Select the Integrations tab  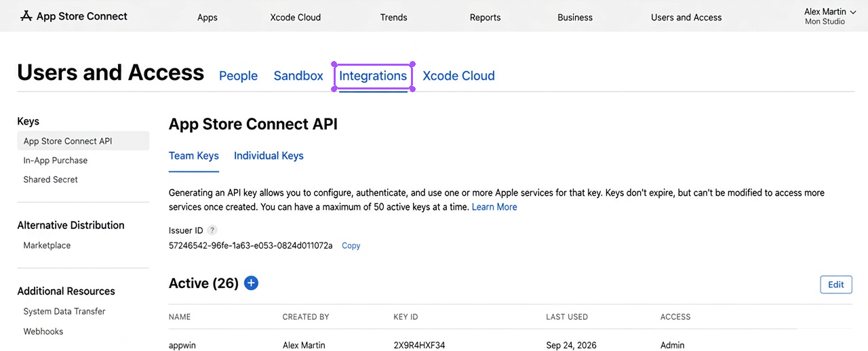(x=373, y=76)
